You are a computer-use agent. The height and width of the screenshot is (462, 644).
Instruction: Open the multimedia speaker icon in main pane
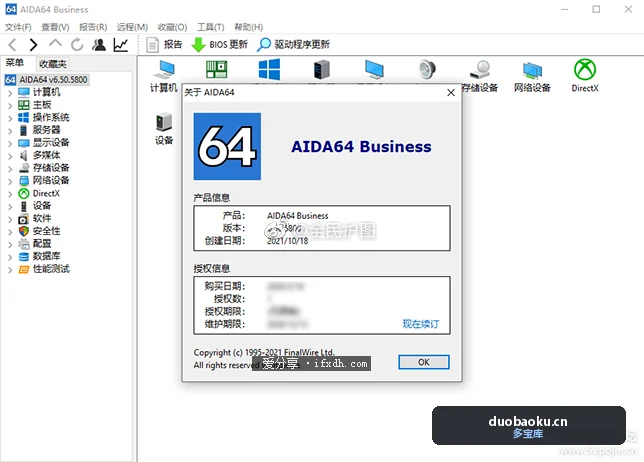(427, 69)
